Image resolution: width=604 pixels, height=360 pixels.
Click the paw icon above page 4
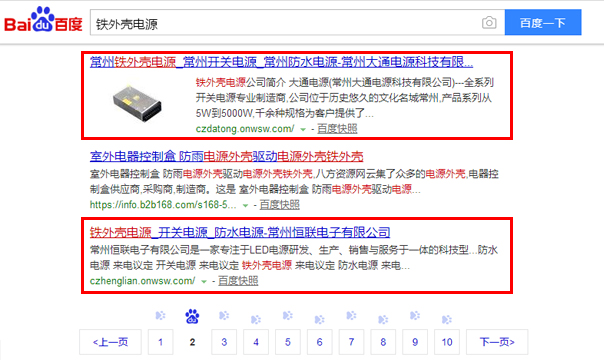click(x=256, y=319)
